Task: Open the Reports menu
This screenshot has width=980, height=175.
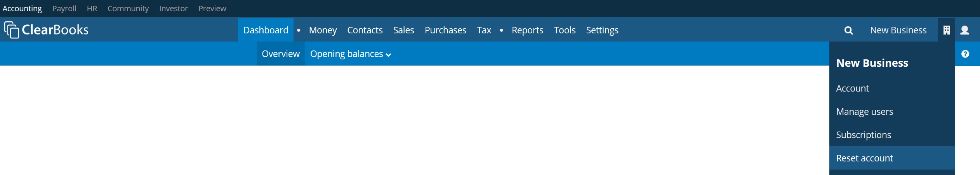Action: pyautogui.click(x=527, y=30)
